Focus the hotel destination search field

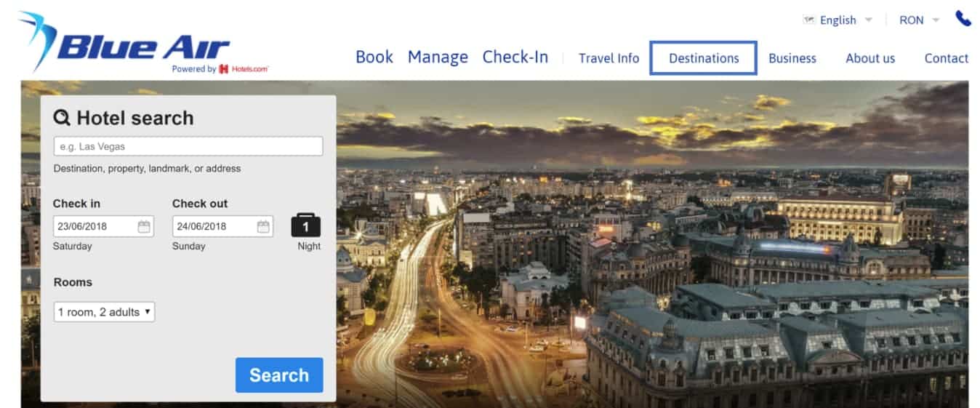pyautogui.click(x=188, y=146)
